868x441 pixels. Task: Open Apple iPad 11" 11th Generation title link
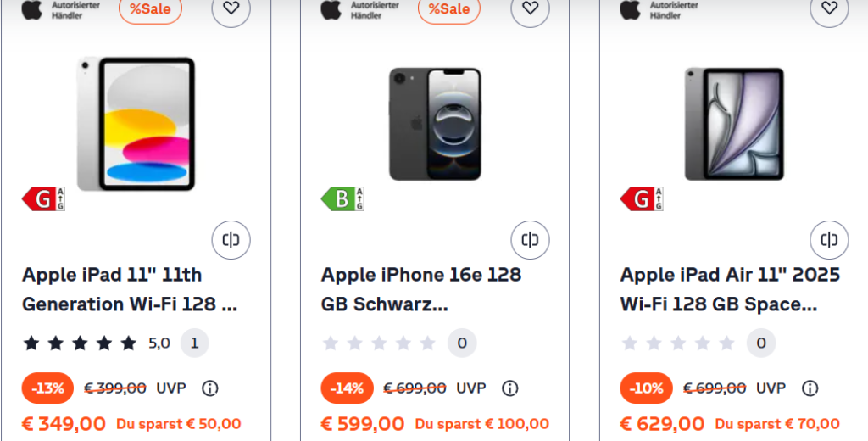point(129,289)
